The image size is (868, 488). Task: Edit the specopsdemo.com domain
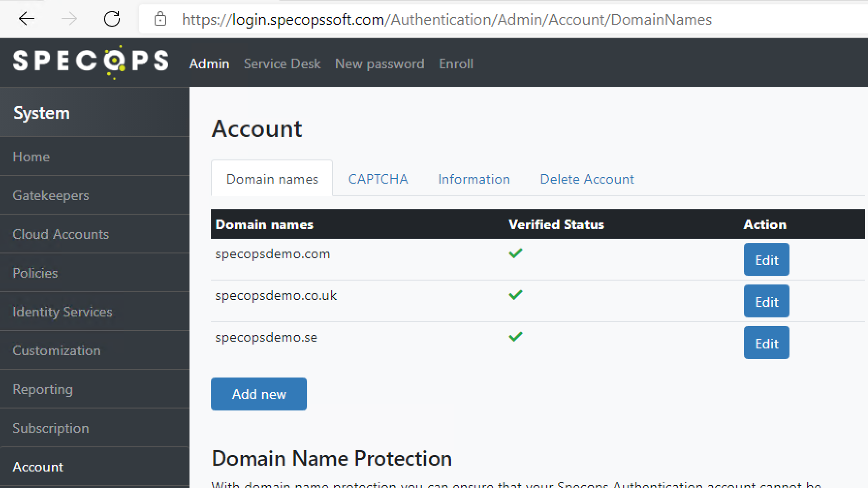click(x=766, y=260)
